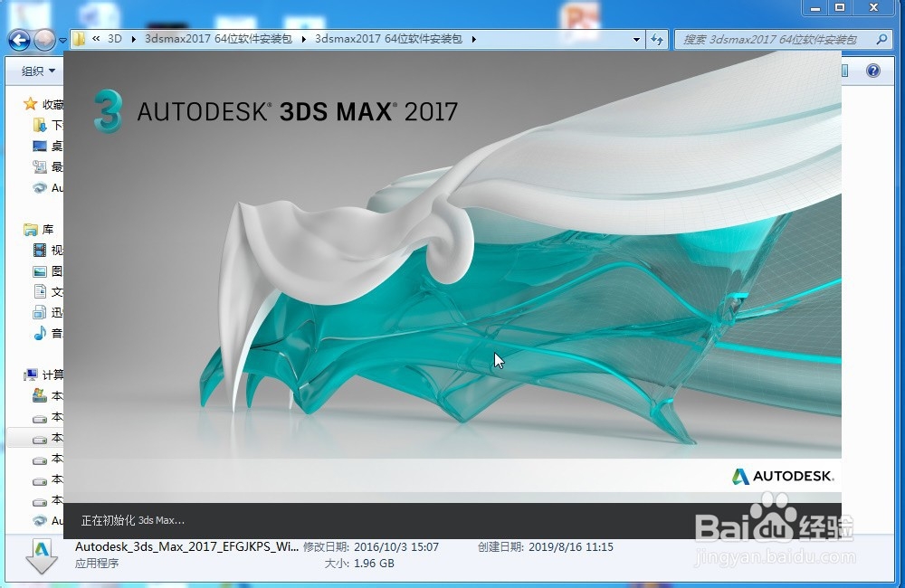The width and height of the screenshot is (905, 588).
Task: Click the 创建日期 2019/8/16 11:15 value
Action: [570, 546]
